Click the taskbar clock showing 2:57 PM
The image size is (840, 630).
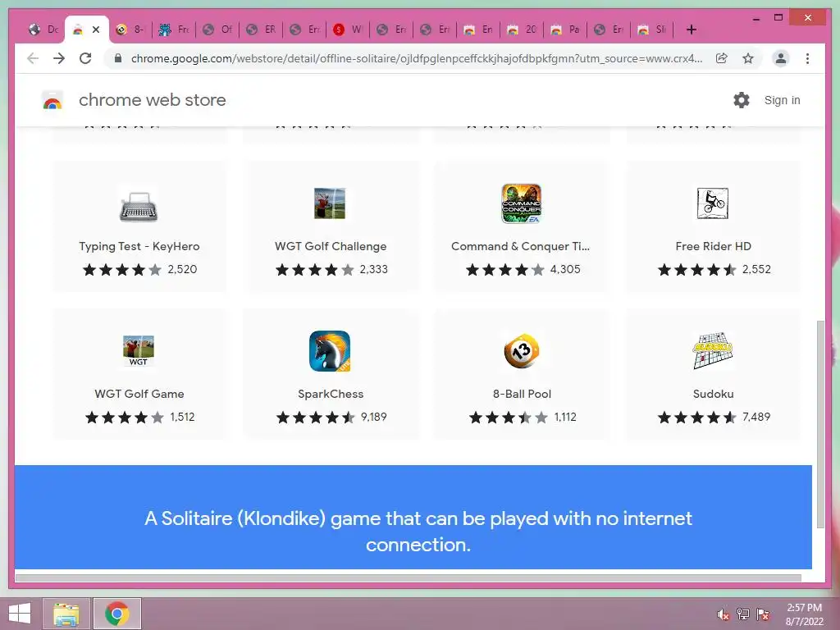[804, 614]
